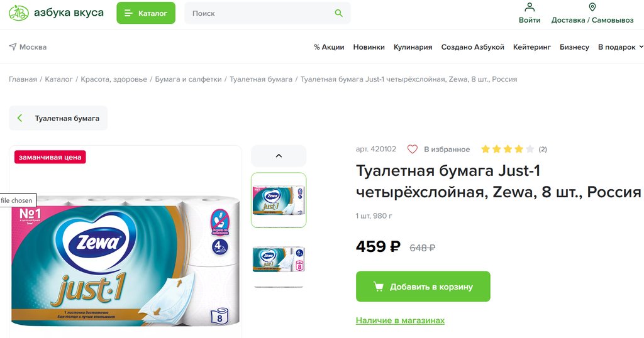
Task: Click Добавить в корзину button
Action: 423,286
